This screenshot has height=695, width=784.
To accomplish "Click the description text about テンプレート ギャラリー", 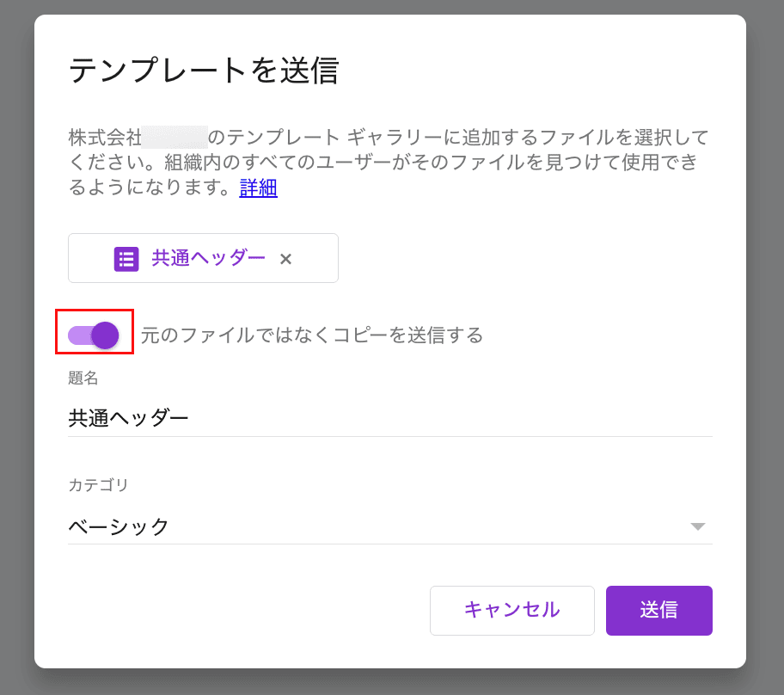I will (x=387, y=162).
